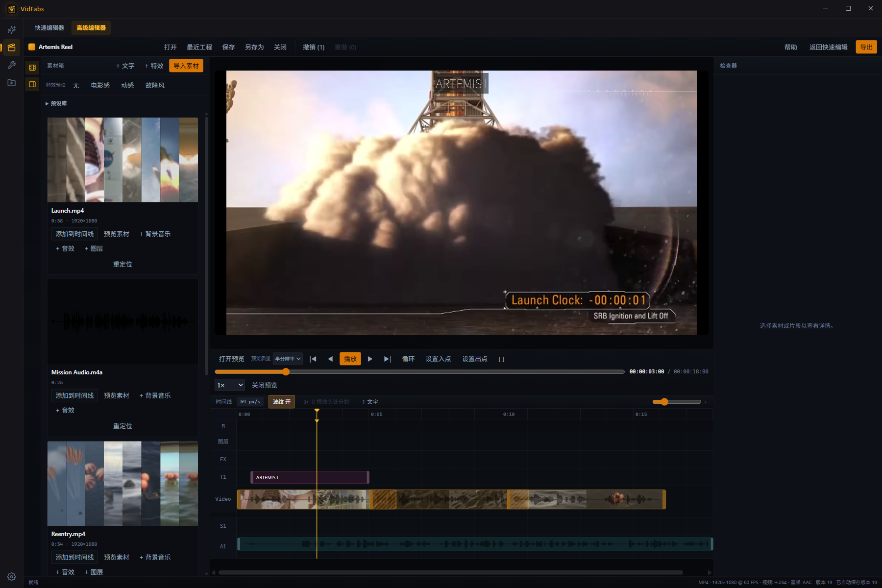Image resolution: width=882 pixels, height=588 pixels.
Task: Open the 最近工程 recent projects menu
Action: click(199, 47)
